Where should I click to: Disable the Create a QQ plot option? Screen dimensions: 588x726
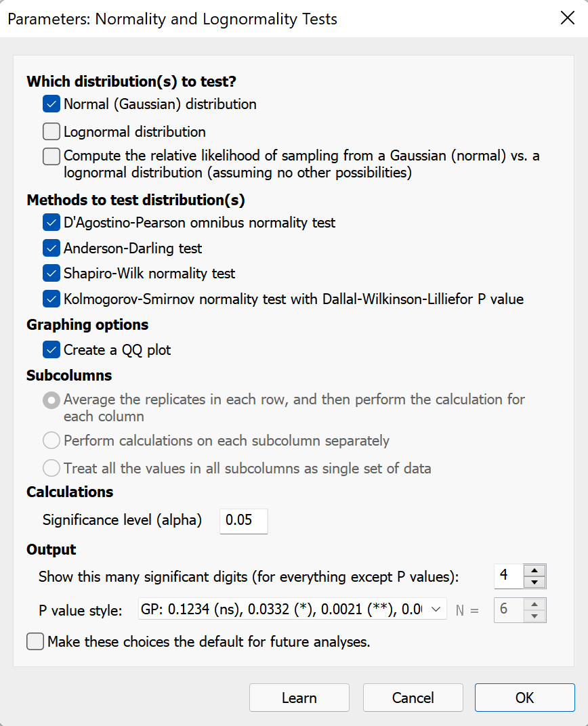pos(51,349)
